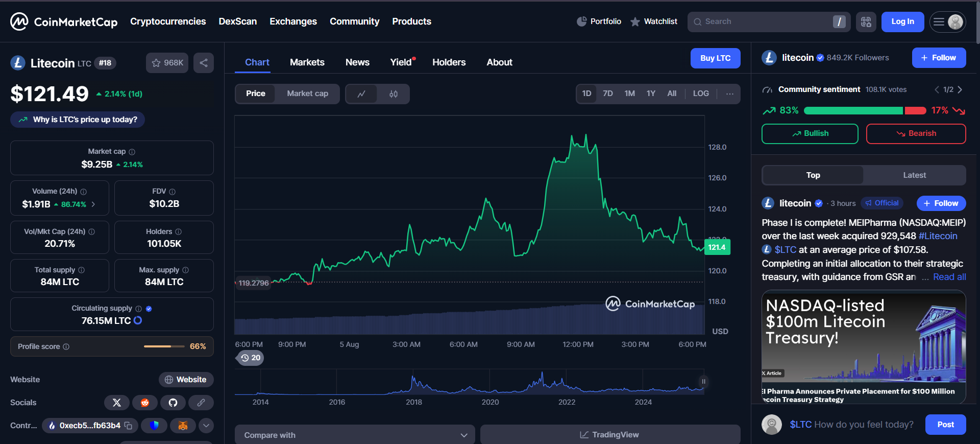This screenshot has height=444, width=980.
Task: Click the 20 events history badge
Action: tap(251, 358)
